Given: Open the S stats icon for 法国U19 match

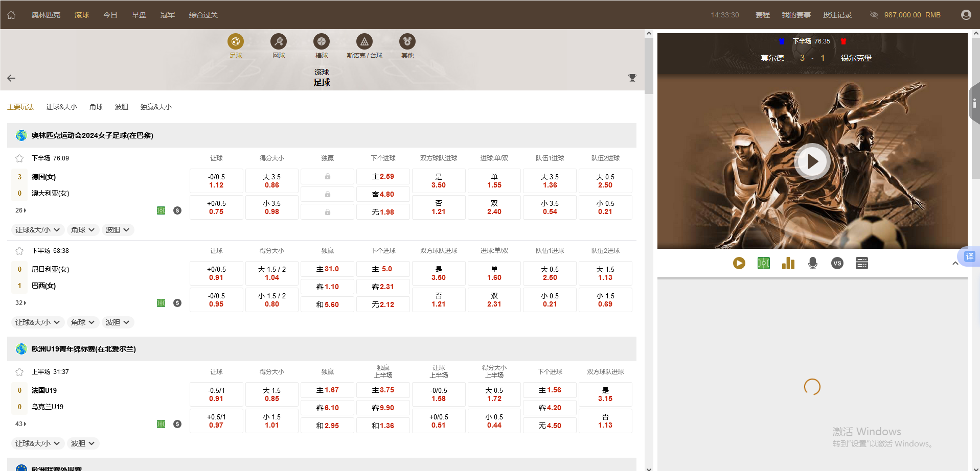Looking at the screenshot, I should [177, 424].
